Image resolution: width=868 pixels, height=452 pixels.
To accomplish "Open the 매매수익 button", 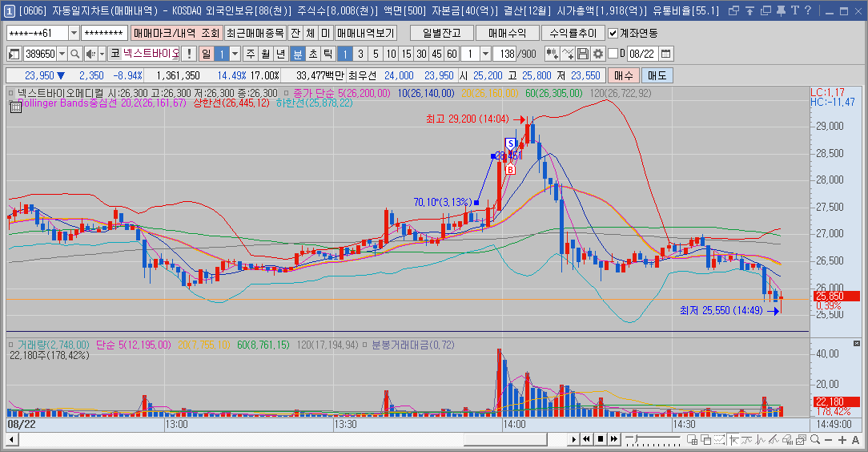I will pyautogui.click(x=508, y=33).
